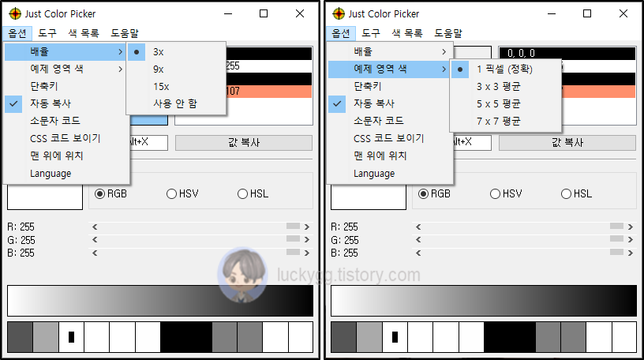Image resolution: width=644 pixels, height=360 pixels.
Task: Click black swatch in right window palette
Action: (x=510, y=337)
